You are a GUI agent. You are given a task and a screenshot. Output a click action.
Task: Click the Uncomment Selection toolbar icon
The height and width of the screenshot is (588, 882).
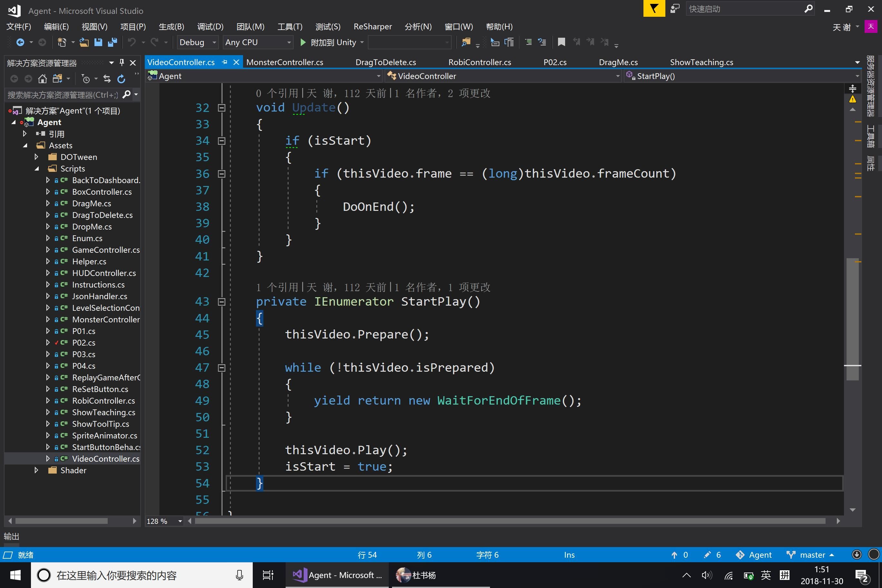[542, 42]
